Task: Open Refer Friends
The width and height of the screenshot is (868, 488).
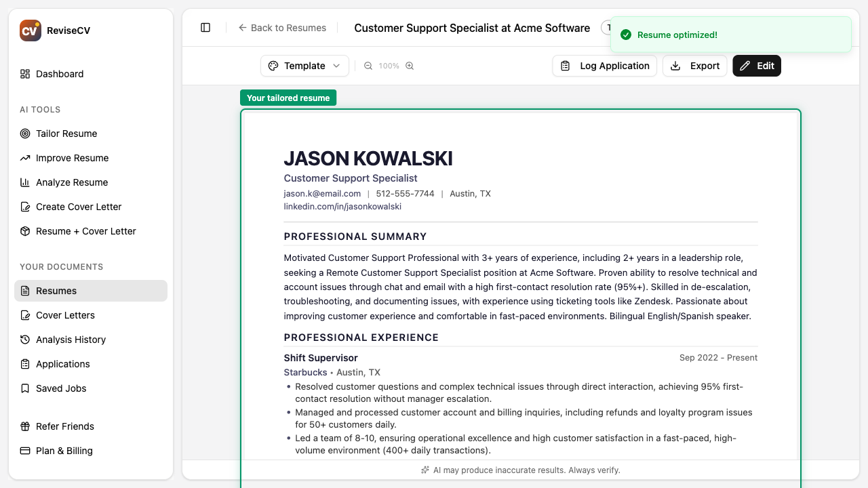Action: (x=64, y=426)
